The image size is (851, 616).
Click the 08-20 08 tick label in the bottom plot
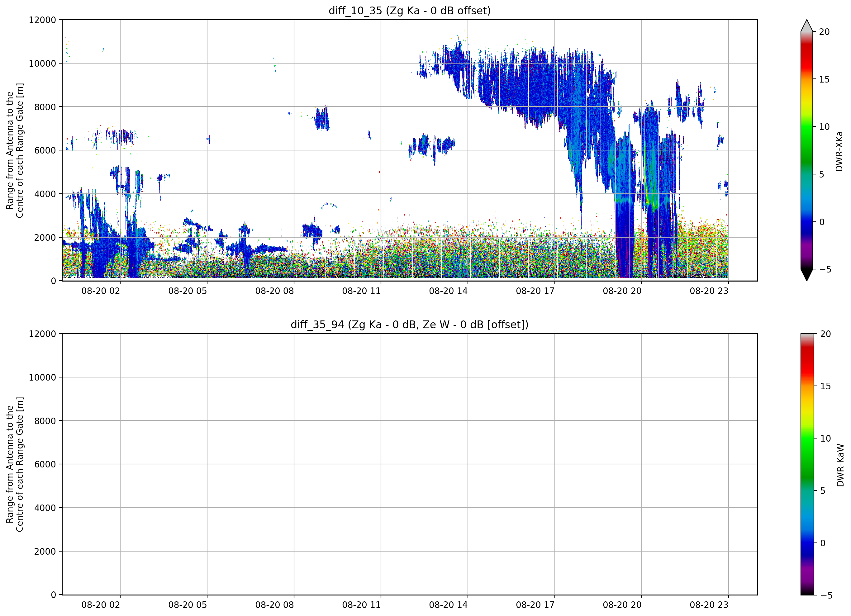[x=274, y=605]
